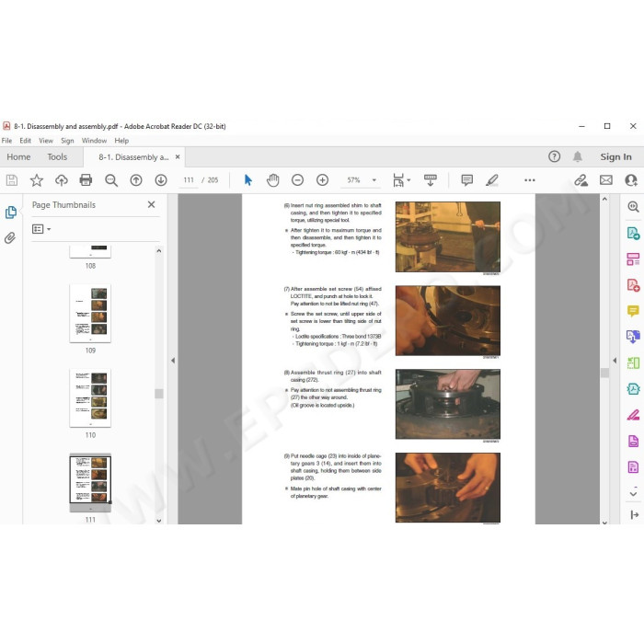Image resolution: width=644 pixels, height=644 pixels.
Task: Switch to the Tools tab
Action: (x=57, y=157)
